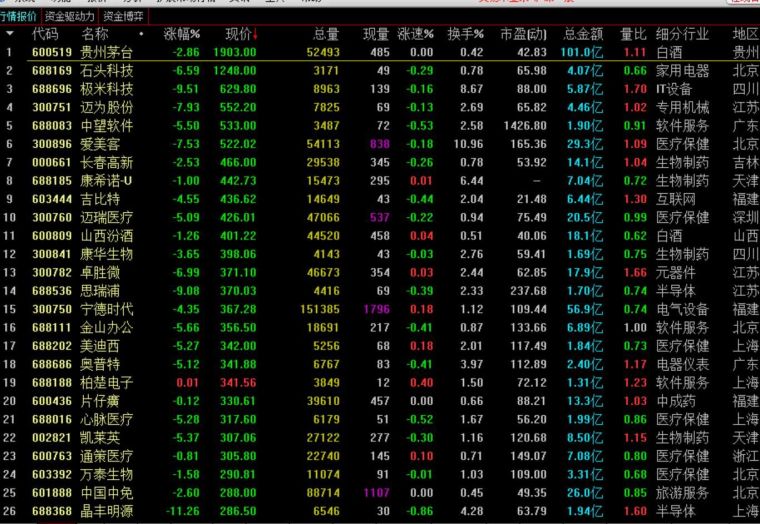The height and width of the screenshot is (524, 760).
Task: Select the 奥普特 stock name
Action: 100,364
